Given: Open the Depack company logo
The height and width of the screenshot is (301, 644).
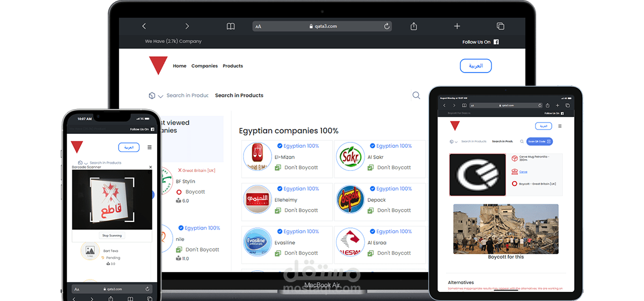Looking at the screenshot, I should (350, 199).
